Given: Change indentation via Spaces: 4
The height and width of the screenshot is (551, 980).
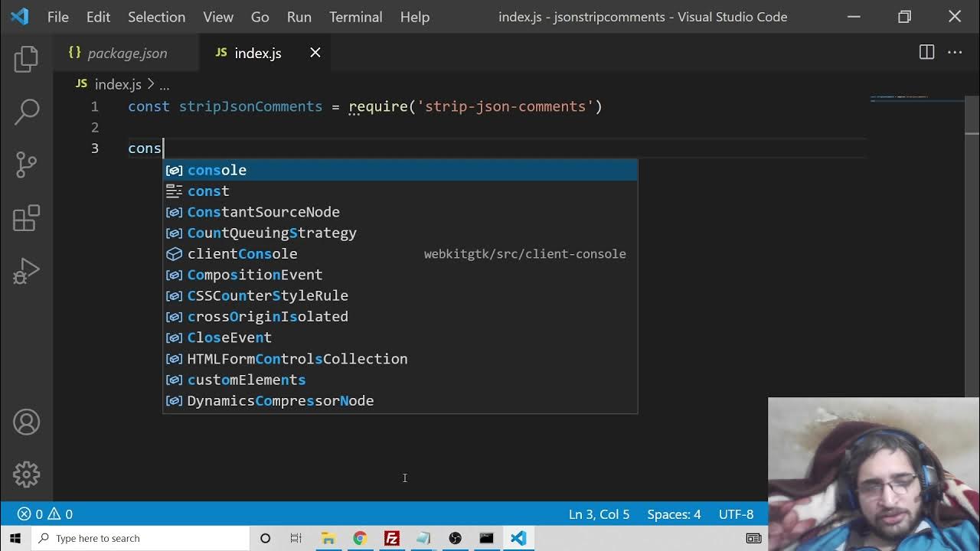Looking at the screenshot, I should [674, 514].
